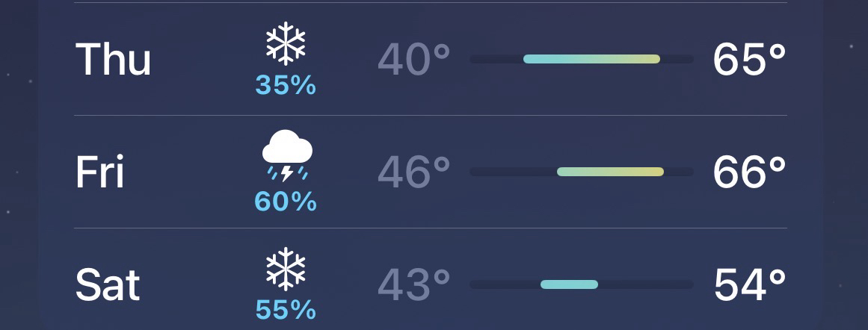Open the Sat day forecast label
The width and height of the screenshot is (868, 330).
pos(108,284)
